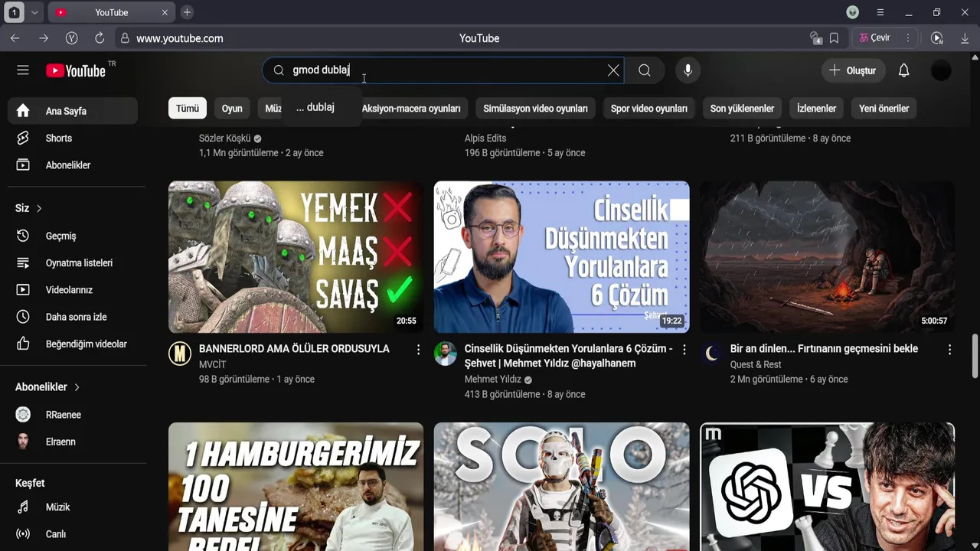Expand the Siz section chevron
This screenshot has width=980, height=551.
[39, 208]
